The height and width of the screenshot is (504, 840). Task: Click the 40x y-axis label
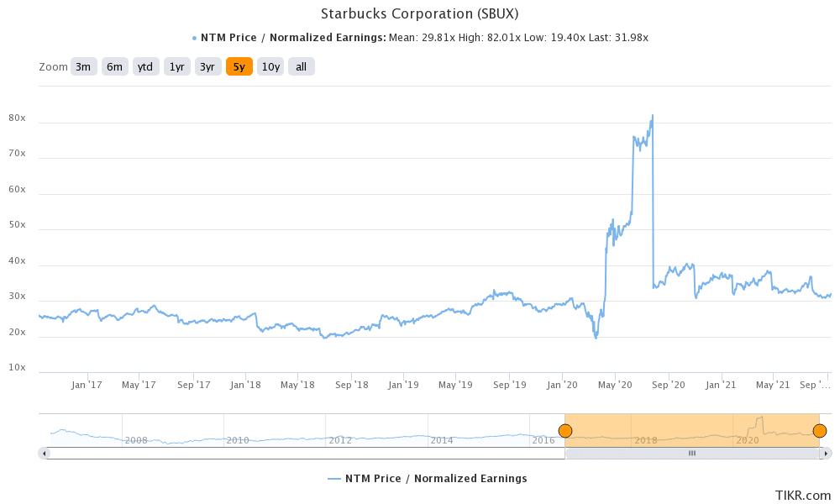pos(17,261)
